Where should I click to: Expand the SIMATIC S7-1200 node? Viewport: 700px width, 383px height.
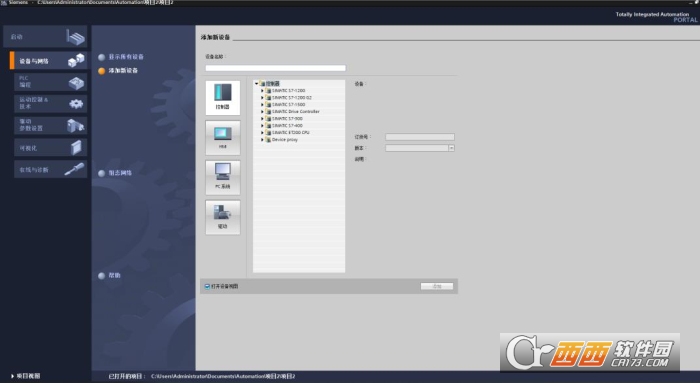pos(262,91)
